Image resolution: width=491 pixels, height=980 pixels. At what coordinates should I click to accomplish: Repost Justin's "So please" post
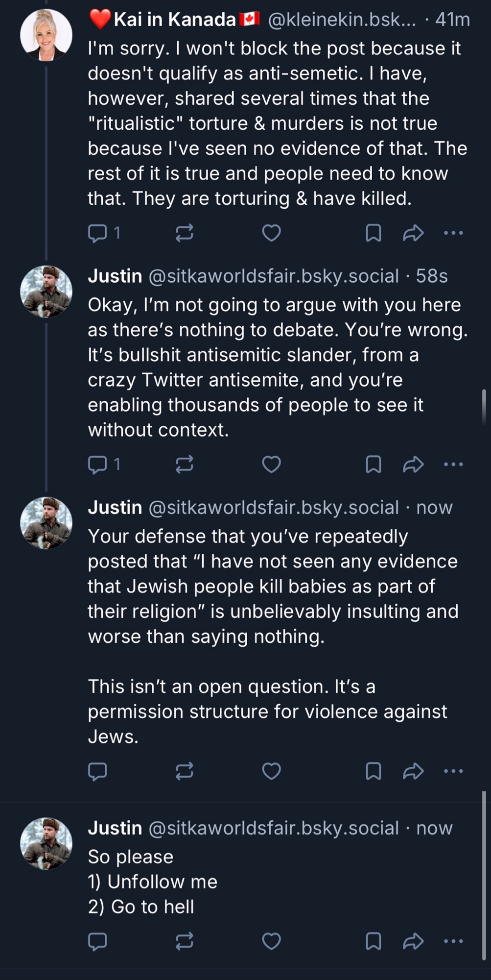point(185,941)
